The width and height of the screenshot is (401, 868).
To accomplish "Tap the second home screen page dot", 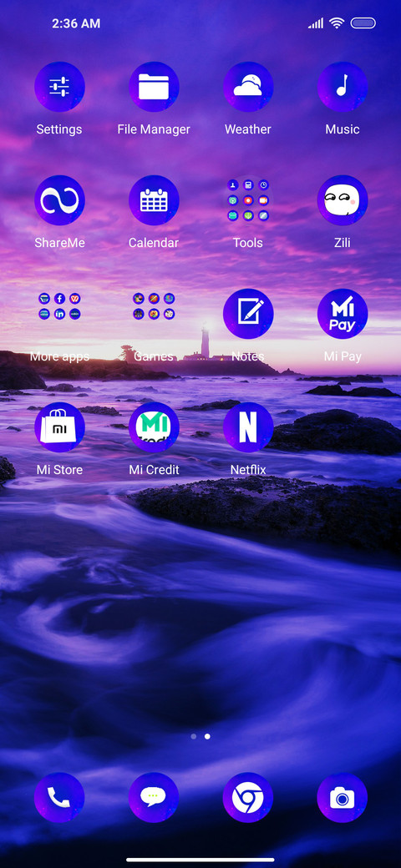I will [x=207, y=736].
